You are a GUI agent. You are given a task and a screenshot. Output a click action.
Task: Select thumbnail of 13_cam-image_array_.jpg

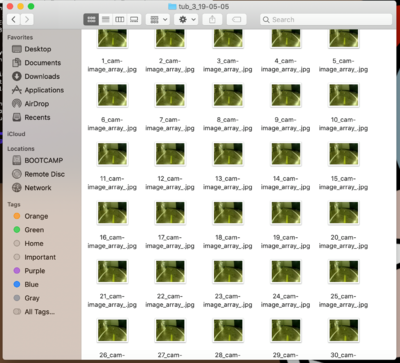(x=228, y=154)
